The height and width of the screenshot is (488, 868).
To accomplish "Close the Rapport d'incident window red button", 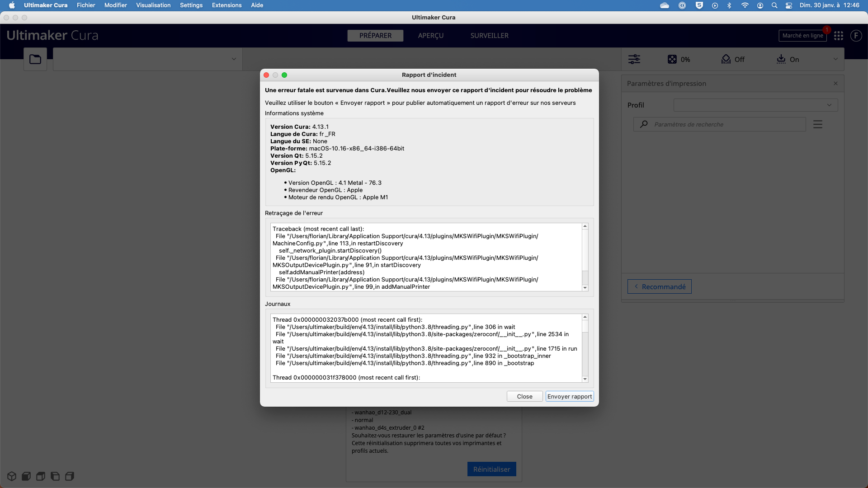I will tap(266, 75).
